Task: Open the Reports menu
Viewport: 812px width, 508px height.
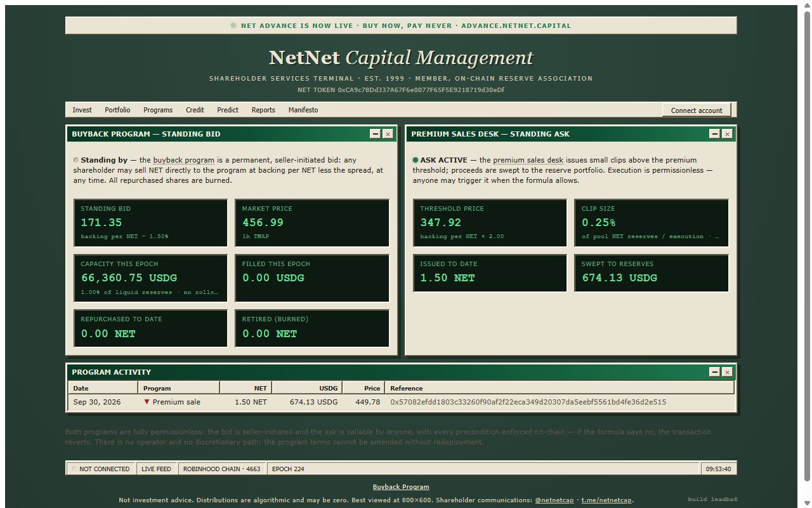Action: click(263, 110)
